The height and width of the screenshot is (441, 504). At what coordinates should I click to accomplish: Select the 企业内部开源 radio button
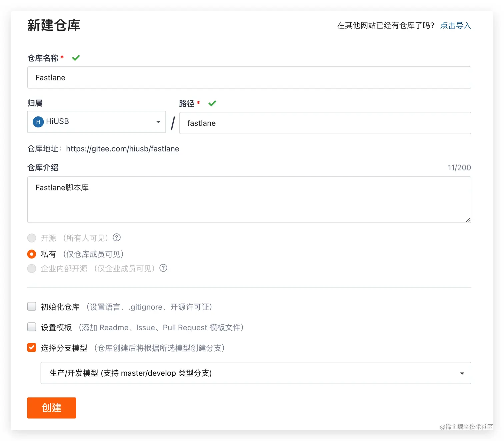tap(32, 269)
